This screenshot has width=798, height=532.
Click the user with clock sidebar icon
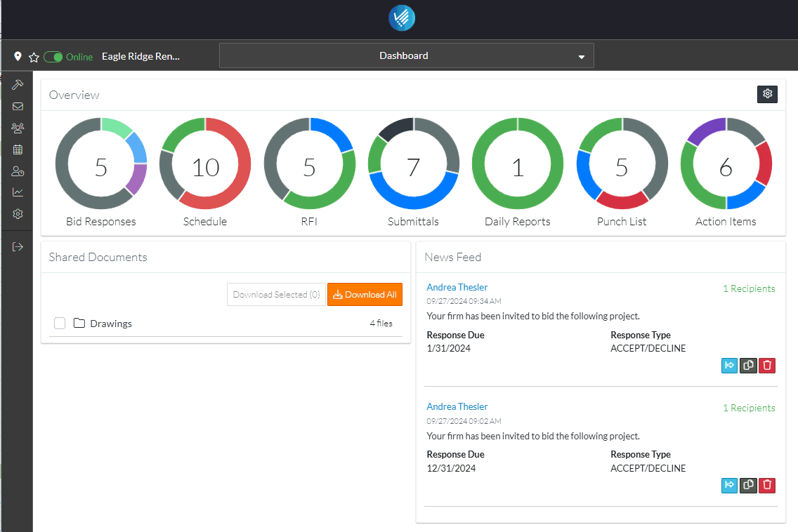(18, 171)
